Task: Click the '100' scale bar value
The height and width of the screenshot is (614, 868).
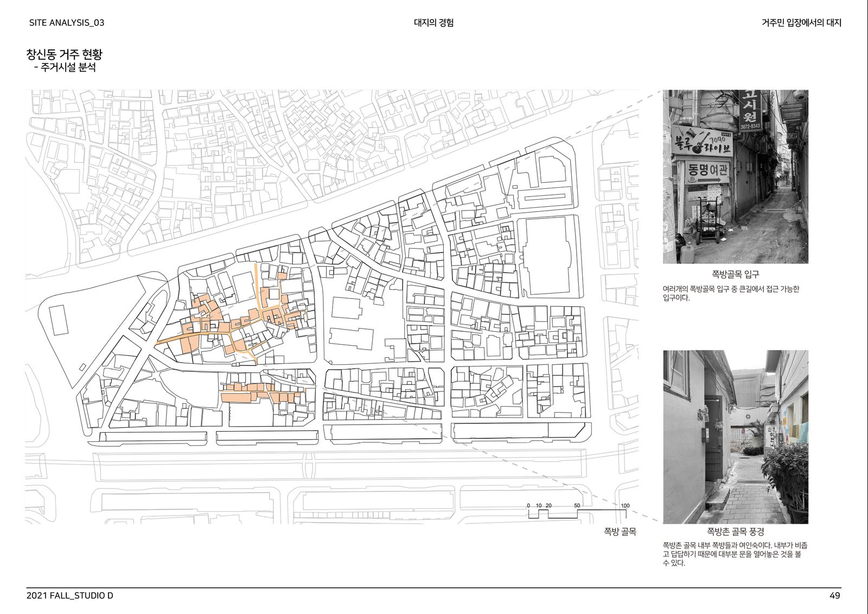Action: pos(625,505)
